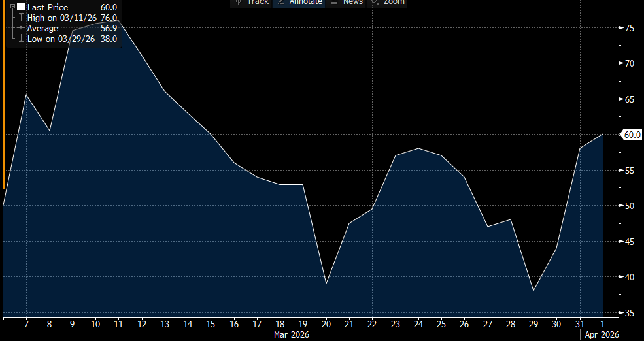Collapse the Last Price legend tree
The image size is (644, 341).
12,7
